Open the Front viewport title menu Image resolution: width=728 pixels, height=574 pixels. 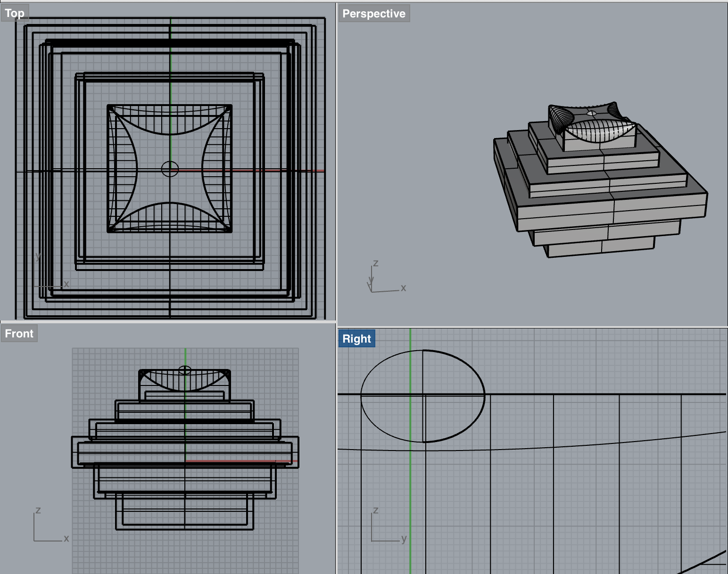(19, 334)
